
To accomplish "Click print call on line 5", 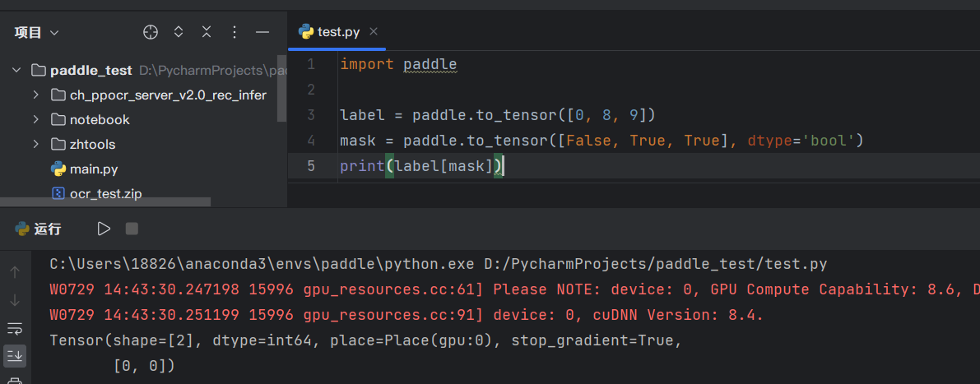I will pyautogui.click(x=363, y=167).
